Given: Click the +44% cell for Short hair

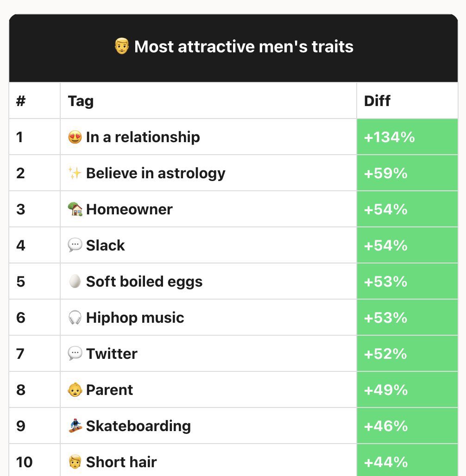Looking at the screenshot, I should (x=407, y=461).
